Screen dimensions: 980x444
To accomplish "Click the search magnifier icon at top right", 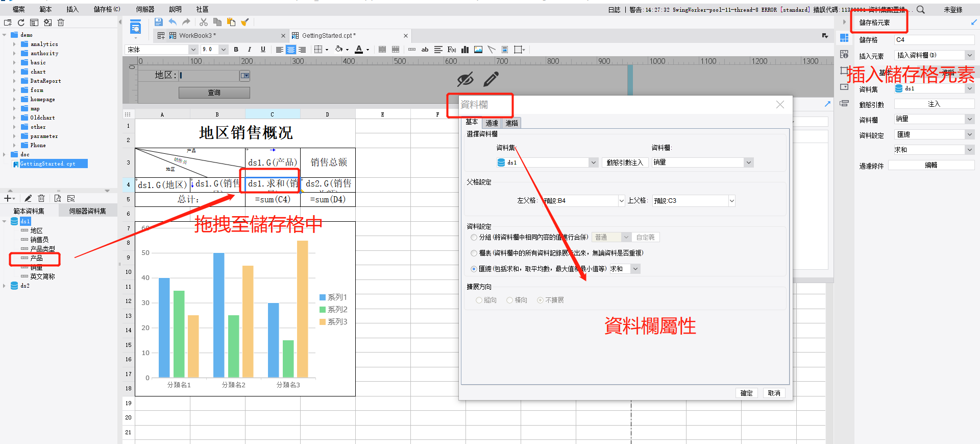I will (x=920, y=9).
